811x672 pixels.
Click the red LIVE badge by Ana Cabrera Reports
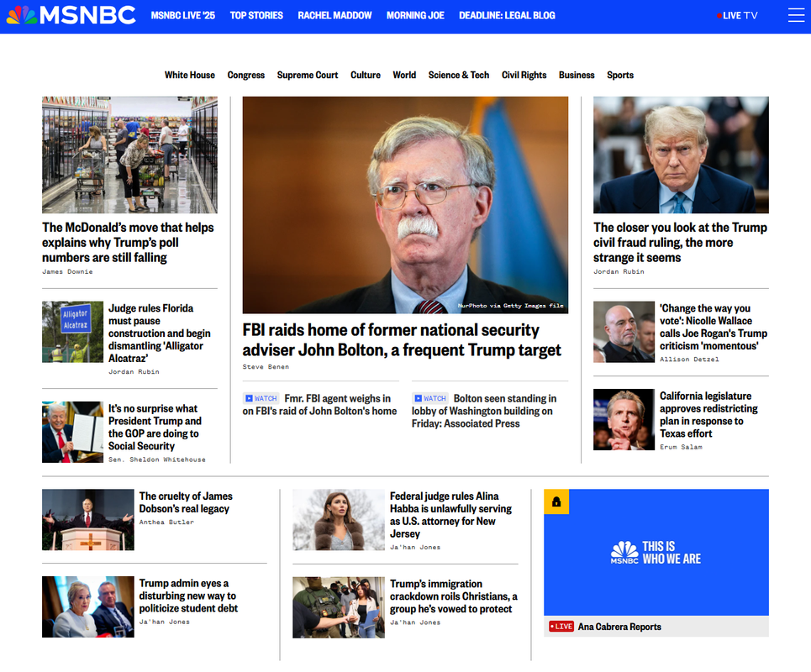pos(561,627)
